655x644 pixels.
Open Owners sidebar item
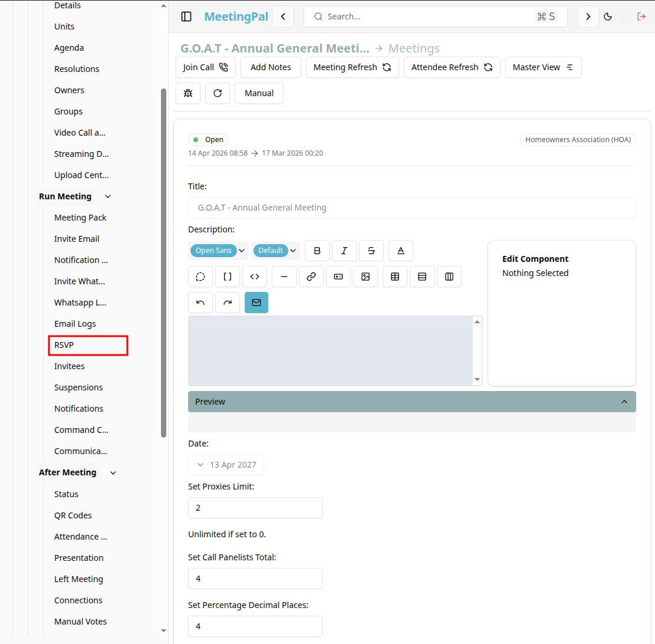coord(70,90)
